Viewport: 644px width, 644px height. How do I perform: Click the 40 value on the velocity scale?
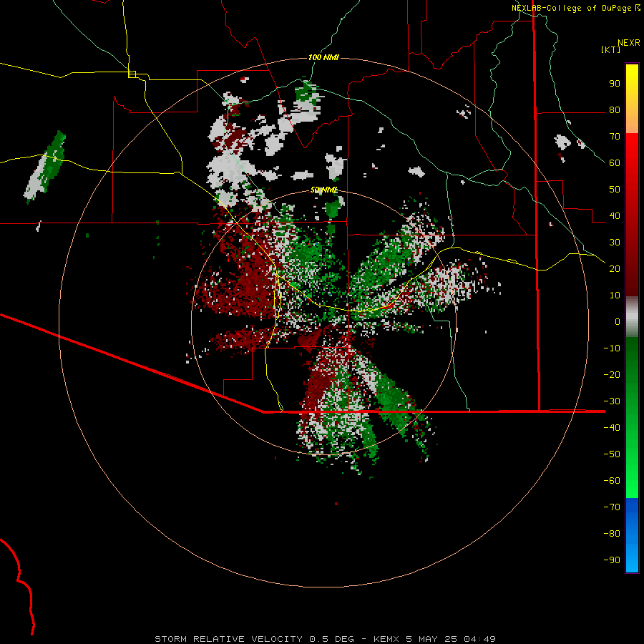point(615,216)
